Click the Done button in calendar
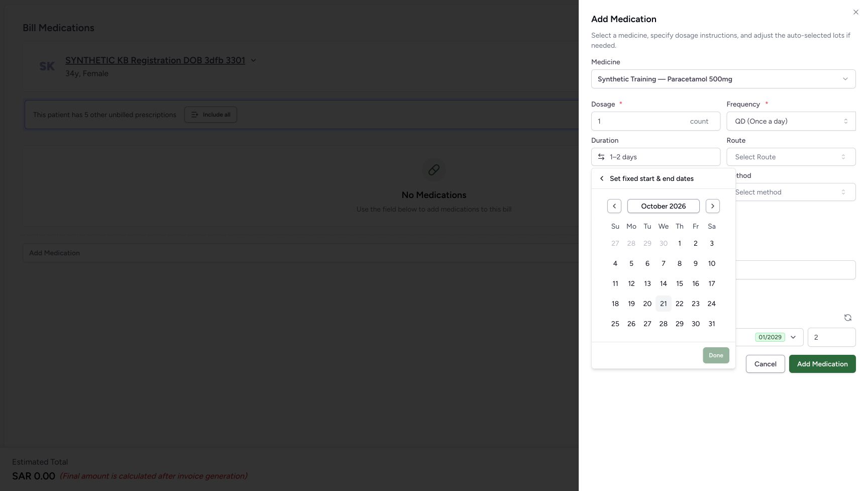 pos(716,355)
